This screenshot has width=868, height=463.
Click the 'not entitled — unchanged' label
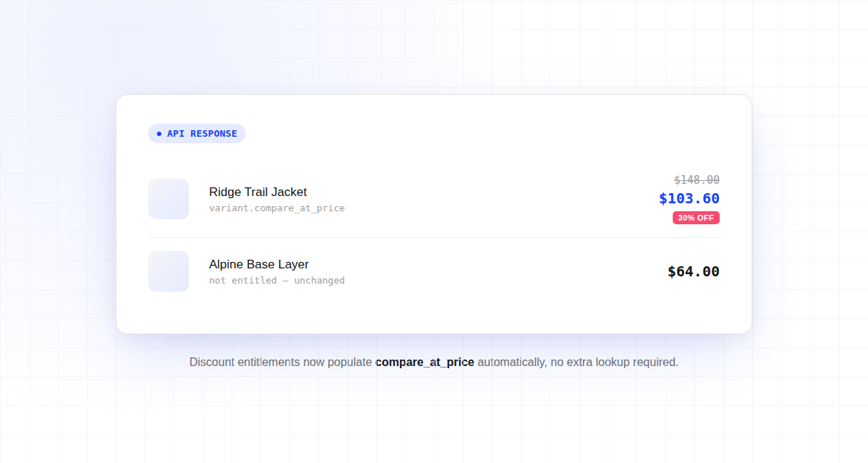pos(277,281)
